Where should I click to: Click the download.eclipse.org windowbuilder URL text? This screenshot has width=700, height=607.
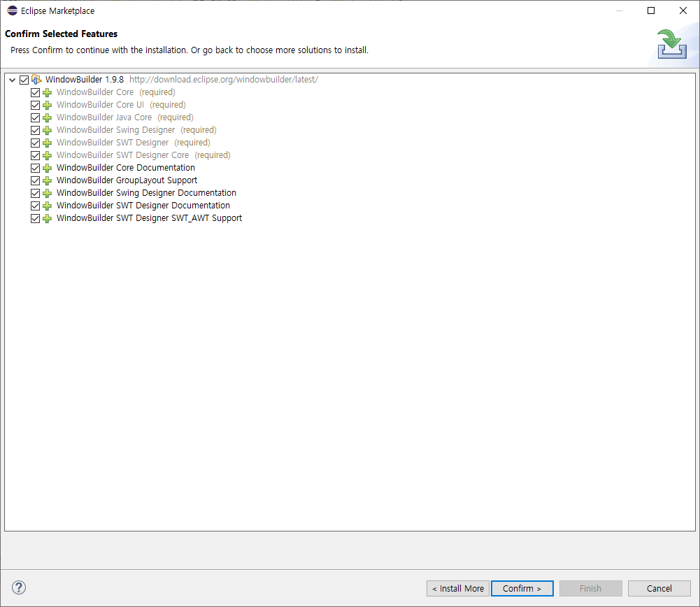coord(224,80)
